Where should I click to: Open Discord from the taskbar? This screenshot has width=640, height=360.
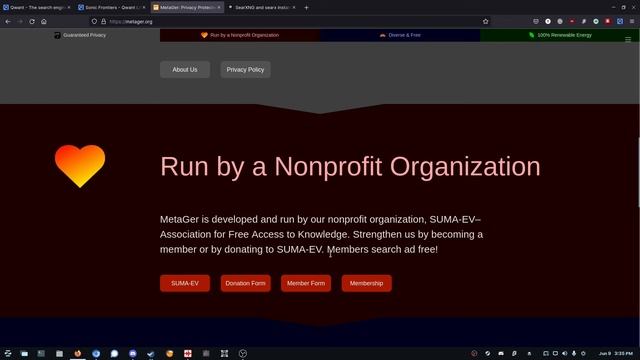point(133,353)
